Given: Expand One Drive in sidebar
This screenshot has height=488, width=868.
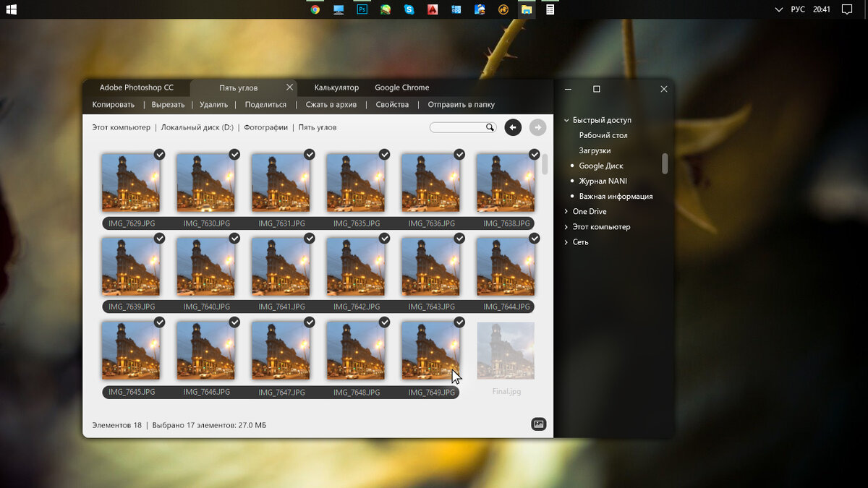Looking at the screenshot, I should (x=566, y=211).
